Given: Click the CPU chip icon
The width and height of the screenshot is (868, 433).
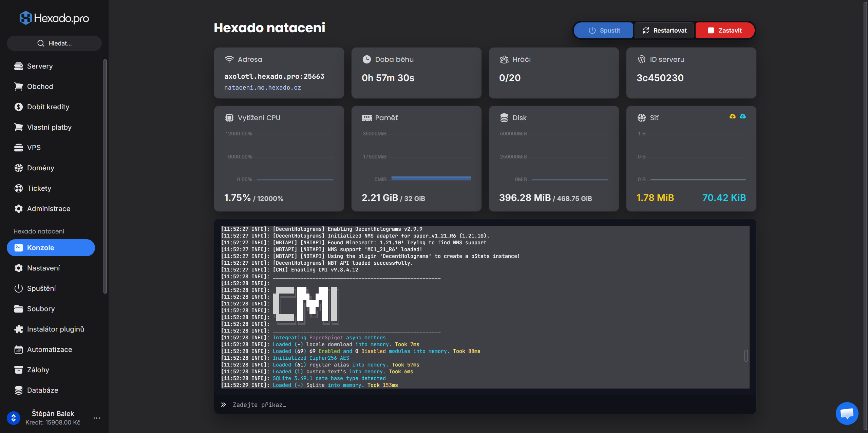Looking at the screenshot, I should (x=229, y=118).
